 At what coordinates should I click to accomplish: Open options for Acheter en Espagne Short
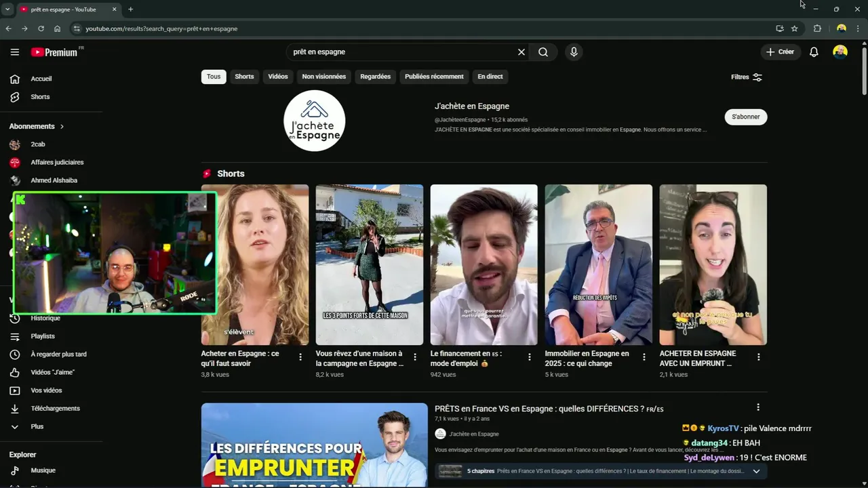(300, 357)
